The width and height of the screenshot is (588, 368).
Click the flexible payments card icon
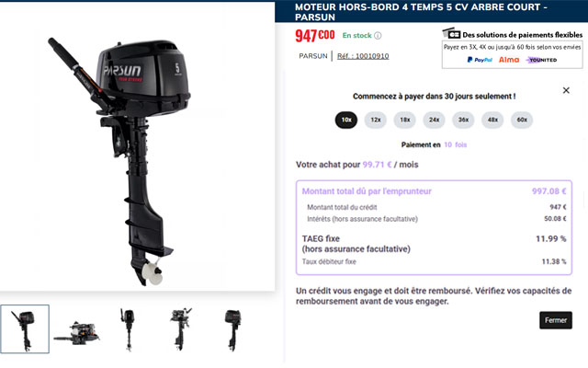[x=451, y=33]
